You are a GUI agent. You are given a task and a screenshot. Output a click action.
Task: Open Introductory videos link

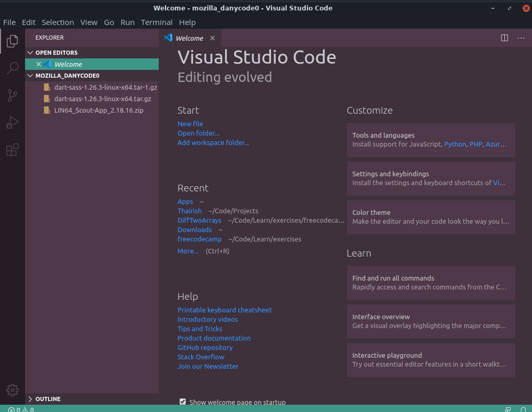tap(208, 319)
